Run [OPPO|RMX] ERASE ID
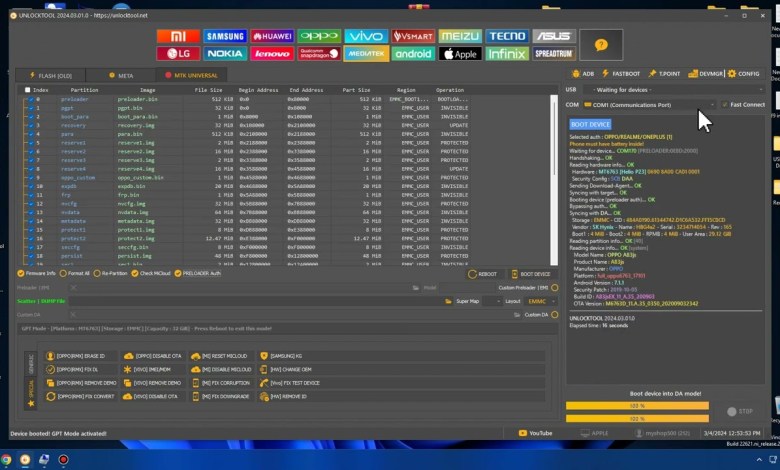The height and width of the screenshot is (470, 780). (x=81, y=356)
